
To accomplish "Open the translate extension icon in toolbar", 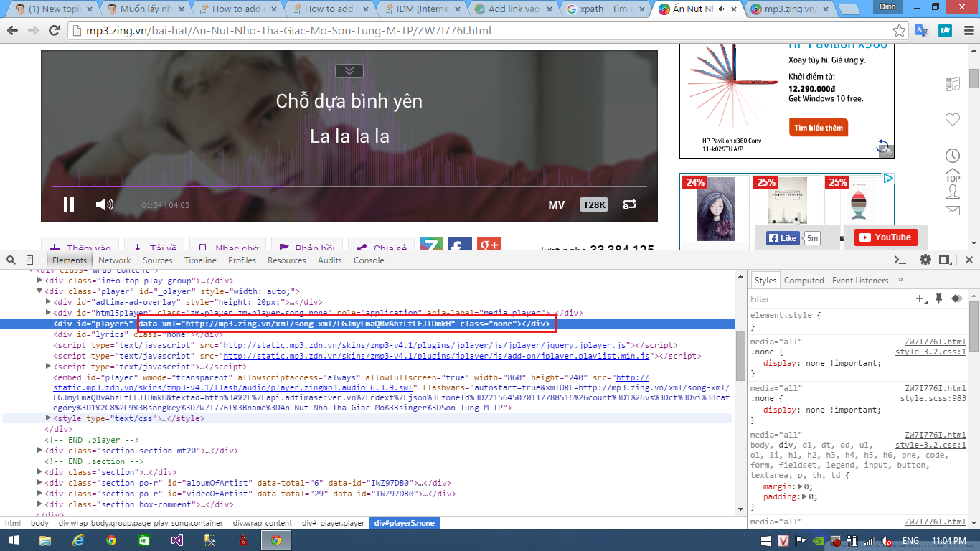I will pos(922,31).
